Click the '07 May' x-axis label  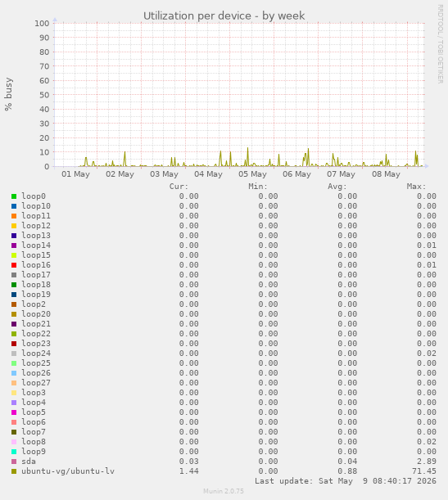pos(341,174)
